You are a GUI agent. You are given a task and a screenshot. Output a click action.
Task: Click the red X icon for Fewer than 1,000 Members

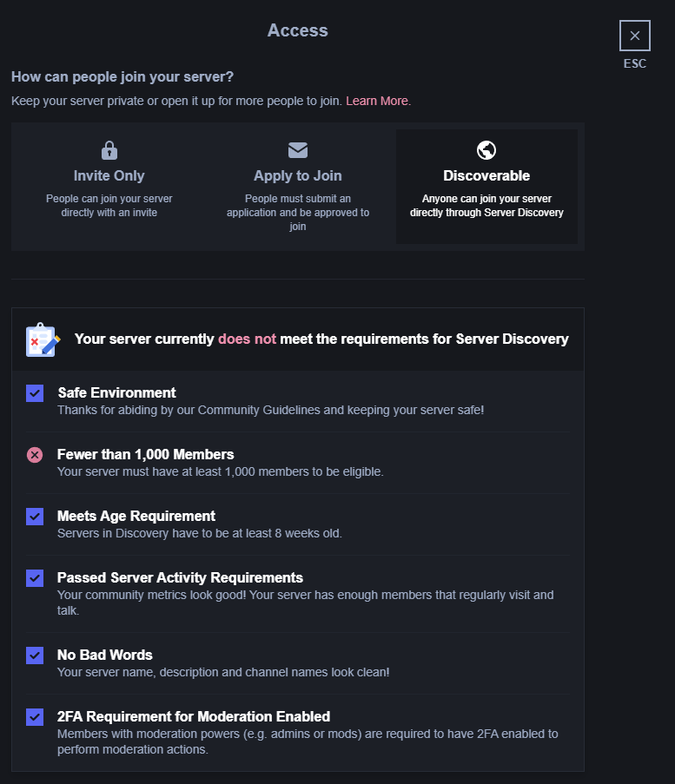(35, 455)
